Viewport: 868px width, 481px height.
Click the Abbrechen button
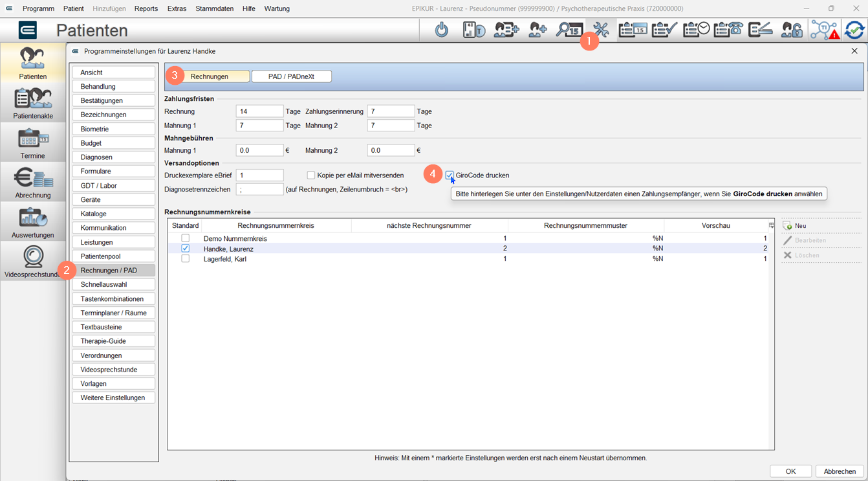(840, 471)
